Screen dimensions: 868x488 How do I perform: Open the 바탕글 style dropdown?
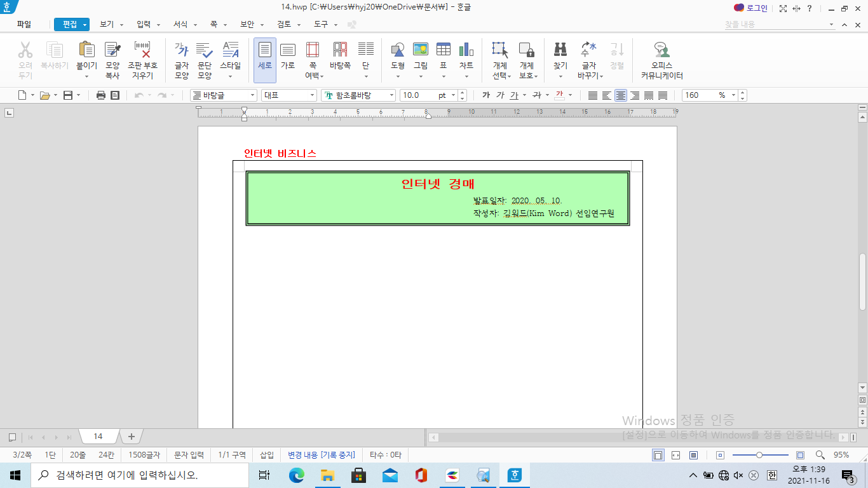pyautogui.click(x=251, y=95)
